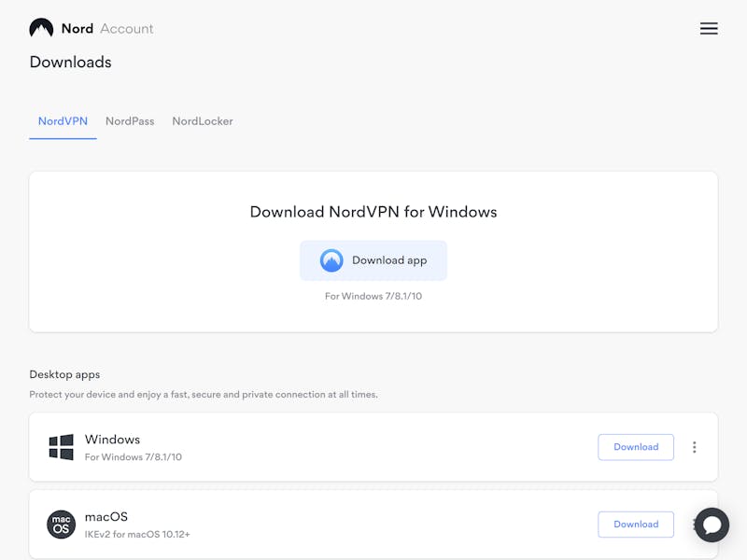Download the Windows desktop app
The image size is (747, 560).
636,447
